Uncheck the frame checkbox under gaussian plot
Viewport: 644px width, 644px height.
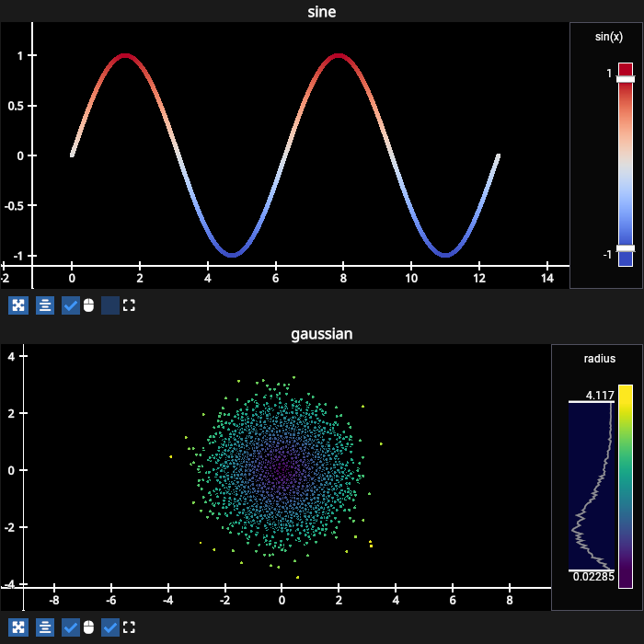[x=110, y=627]
